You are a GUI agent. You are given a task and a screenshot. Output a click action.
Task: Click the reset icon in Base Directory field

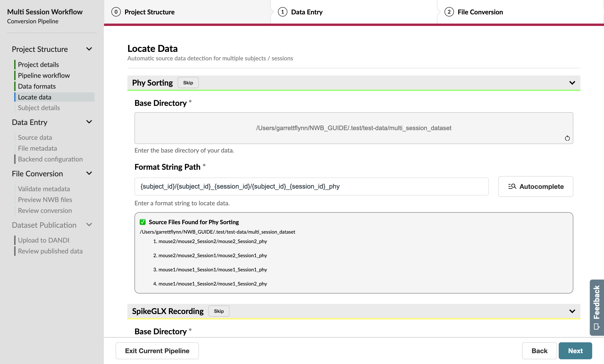567,138
